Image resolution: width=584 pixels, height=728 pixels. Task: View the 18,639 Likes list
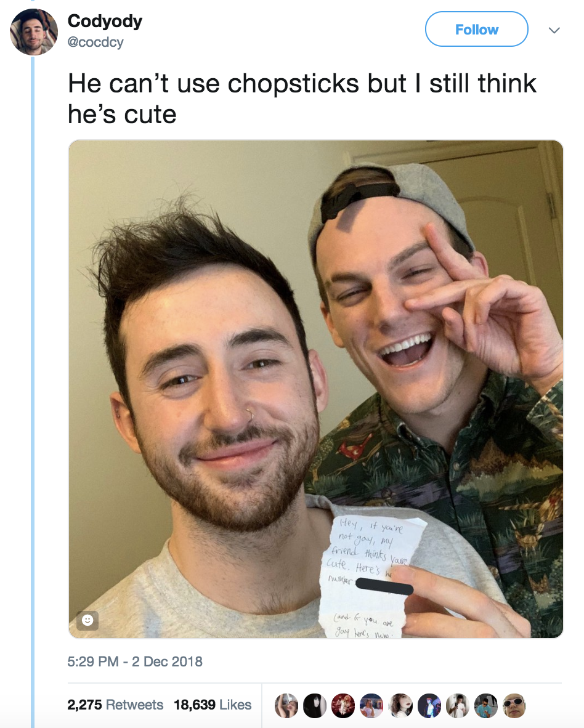click(213, 705)
